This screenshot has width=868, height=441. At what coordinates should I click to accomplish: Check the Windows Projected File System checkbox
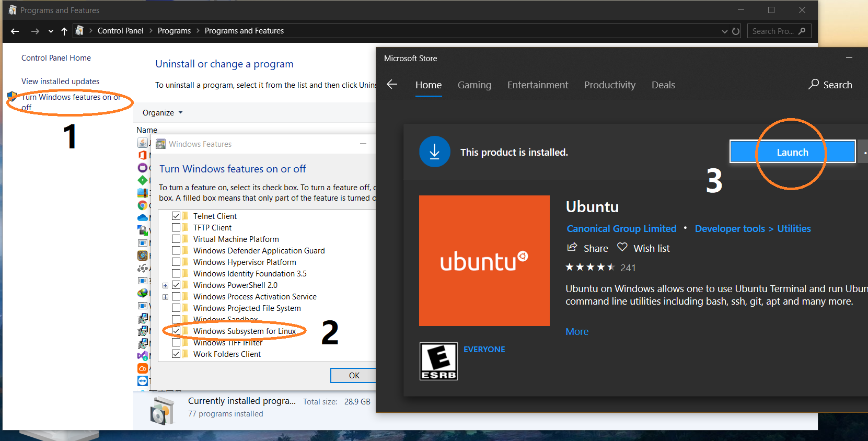[176, 308]
